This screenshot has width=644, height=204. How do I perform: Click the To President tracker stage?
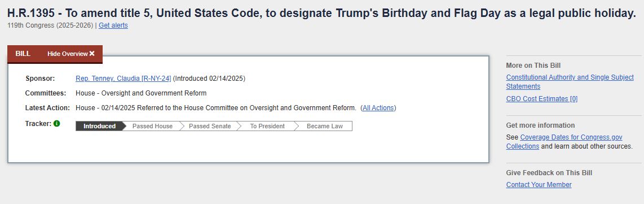point(267,126)
